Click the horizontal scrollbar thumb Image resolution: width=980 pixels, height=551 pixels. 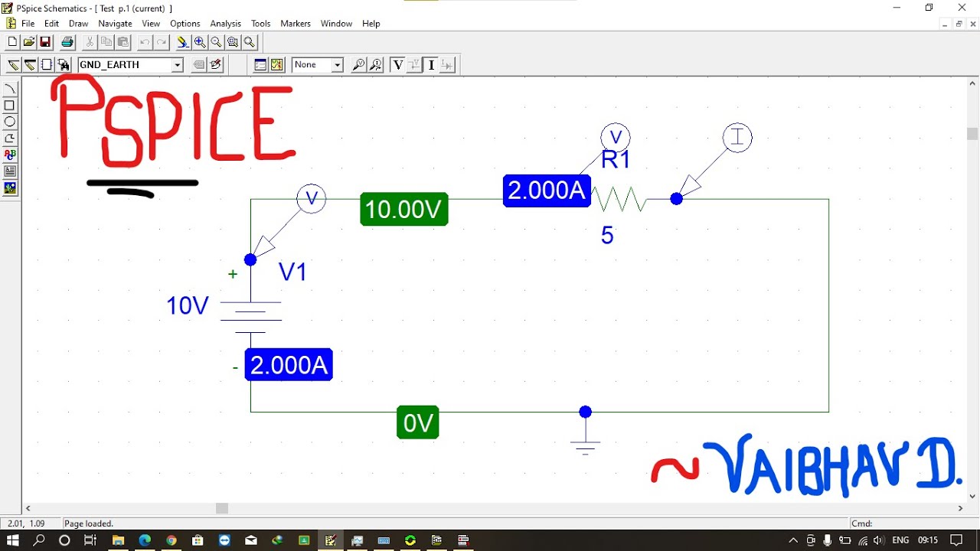pos(222,508)
